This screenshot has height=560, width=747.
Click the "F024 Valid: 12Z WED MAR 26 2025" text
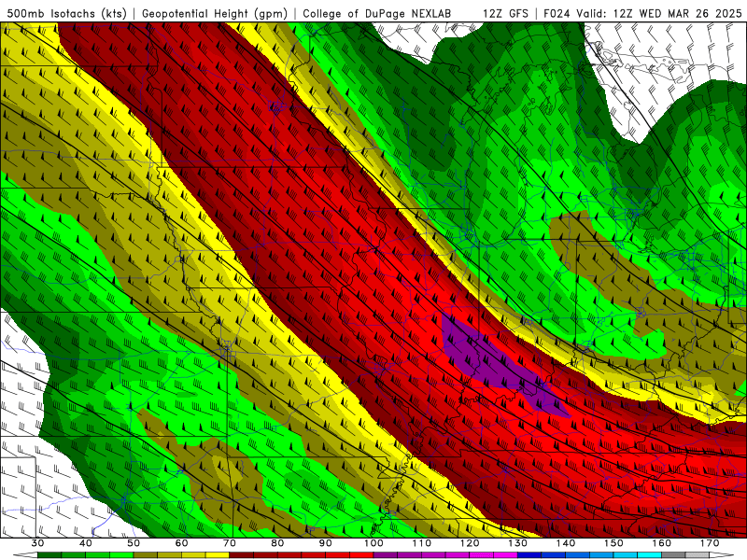(642, 13)
